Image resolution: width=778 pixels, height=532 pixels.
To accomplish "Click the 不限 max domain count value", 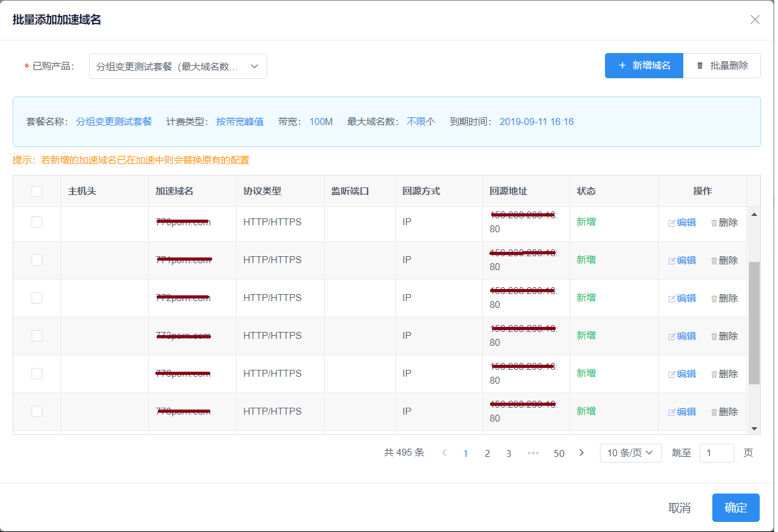I will pyautogui.click(x=416, y=122).
